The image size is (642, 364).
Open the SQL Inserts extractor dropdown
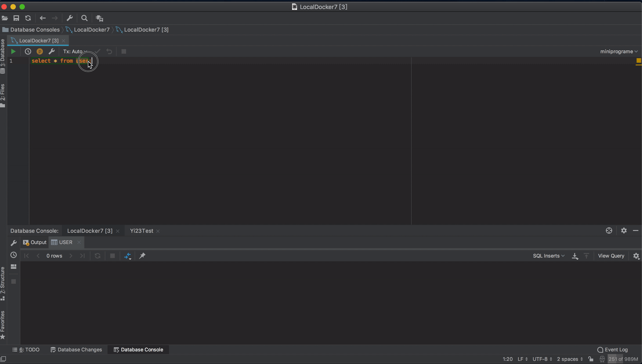coord(548,256)
